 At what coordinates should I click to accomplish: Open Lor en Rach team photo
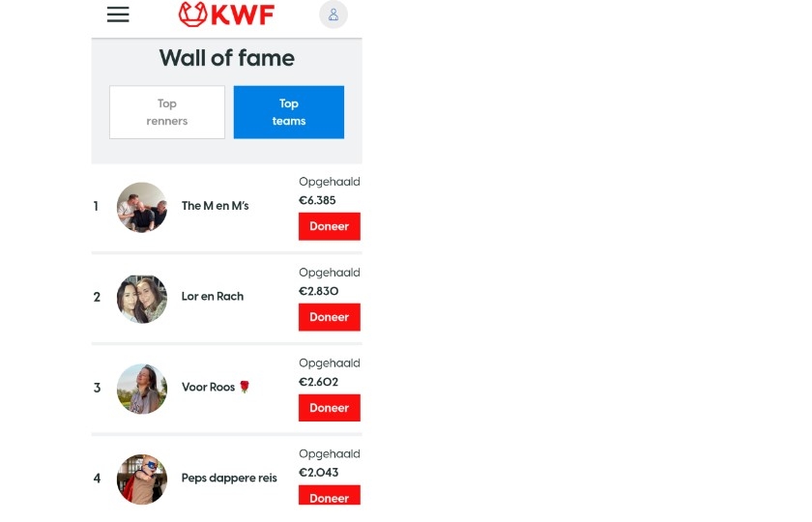click(x=142, y=299)
